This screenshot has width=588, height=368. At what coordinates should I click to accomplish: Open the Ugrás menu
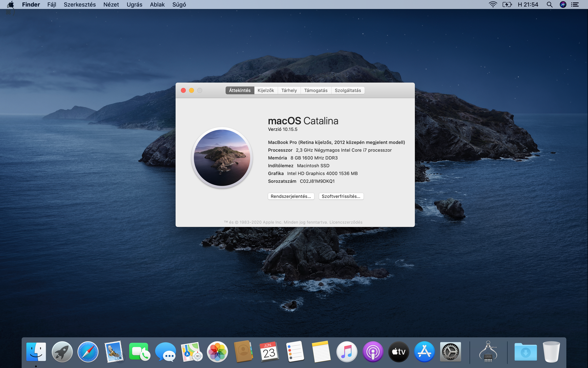pyautogui.click(x=134, y=4)
